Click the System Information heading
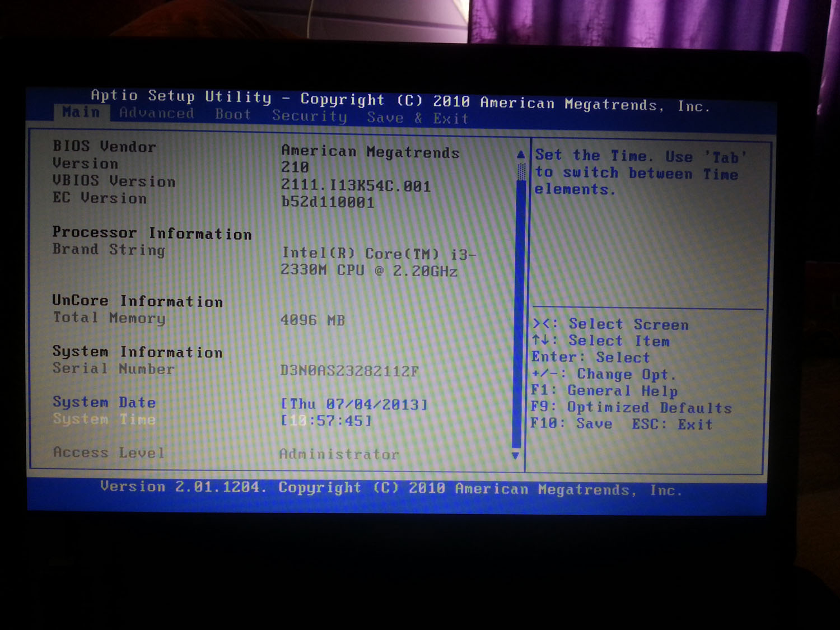 [137, 352]
